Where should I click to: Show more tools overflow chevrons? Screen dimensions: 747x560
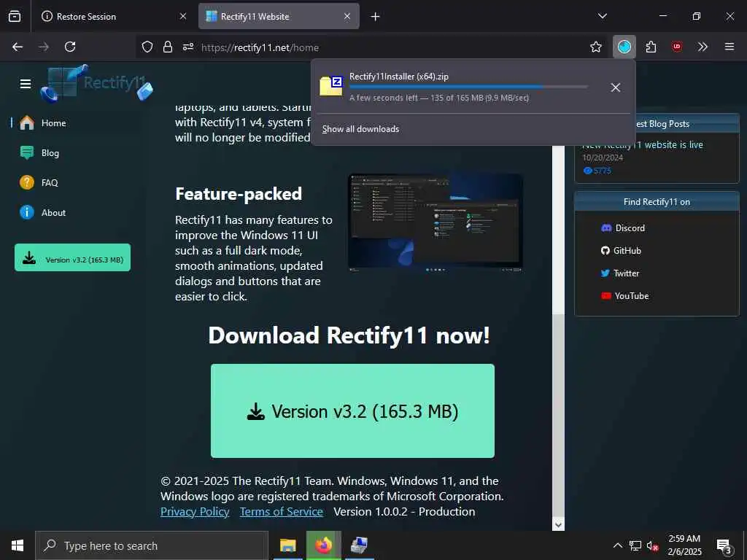[703, 47]
